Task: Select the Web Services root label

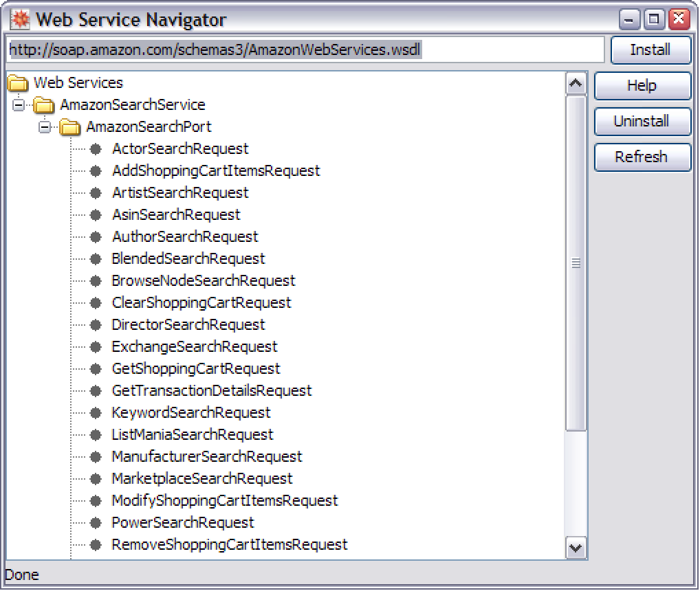Action: click(x=78, y=83)
